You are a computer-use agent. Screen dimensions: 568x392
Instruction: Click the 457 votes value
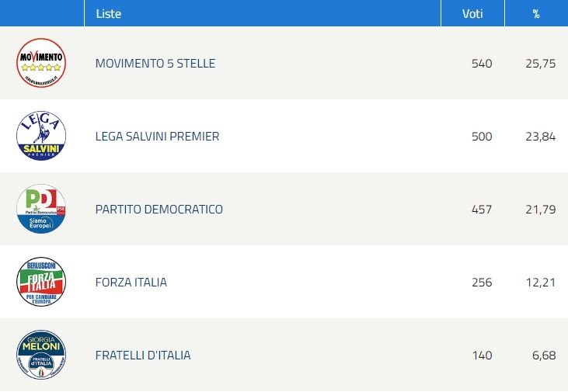[482, 210]
